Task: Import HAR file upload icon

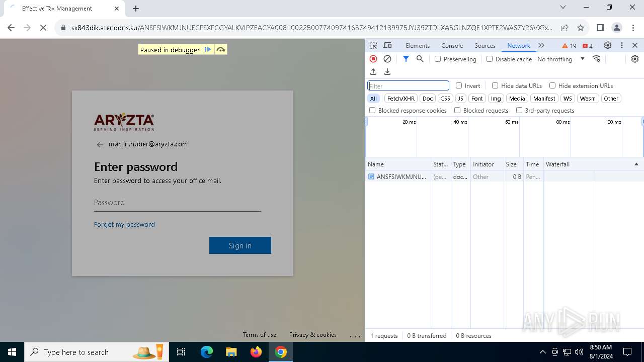Action: (373, 72)
